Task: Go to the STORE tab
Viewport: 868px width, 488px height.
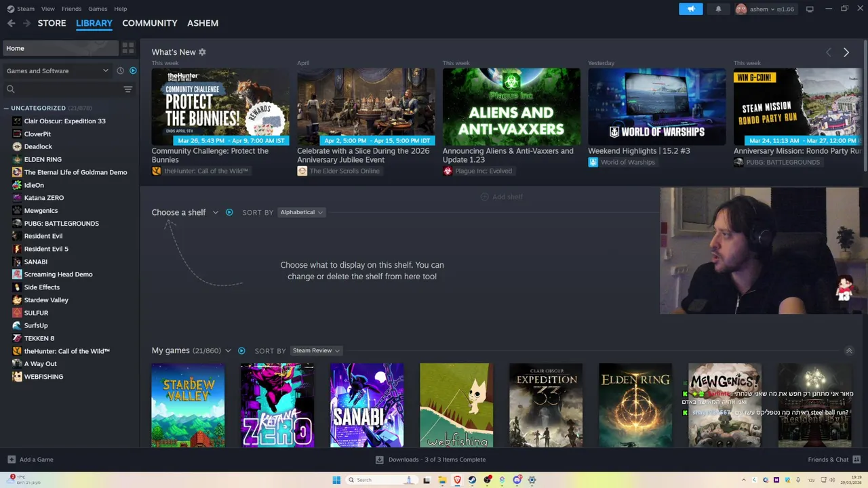Action: [52, 23]
